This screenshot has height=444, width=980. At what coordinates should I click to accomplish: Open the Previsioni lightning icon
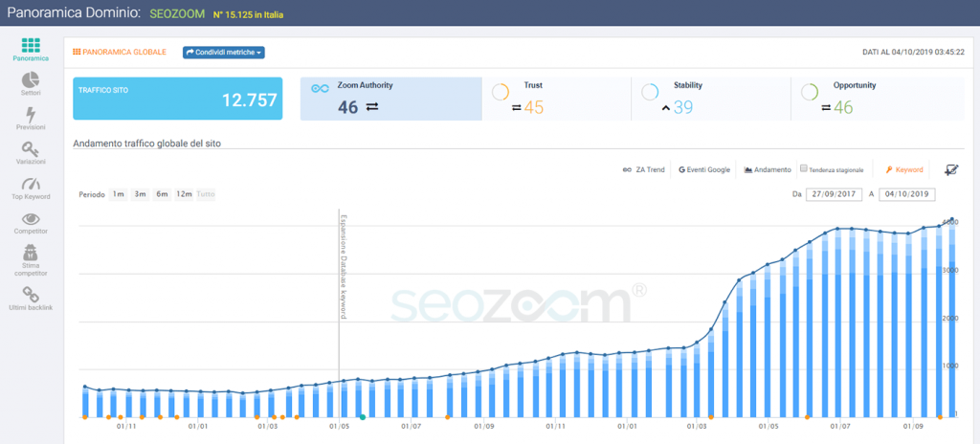(x=31, y=115)
